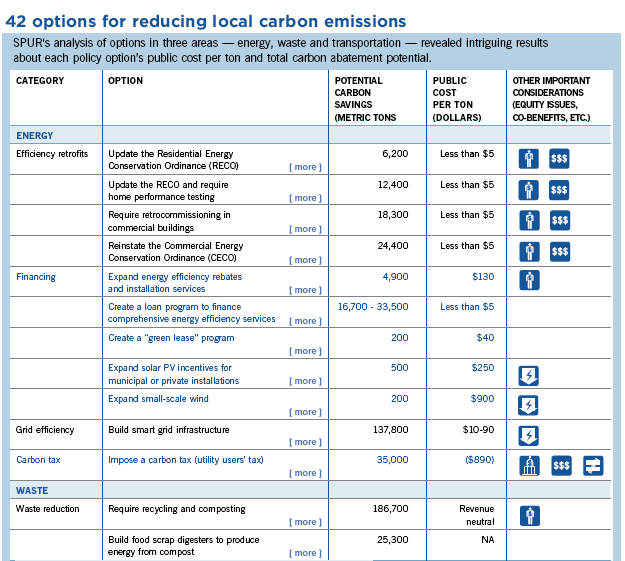Click the $900 cost value
The image size is (625, 561).
[x=482, y=399]
